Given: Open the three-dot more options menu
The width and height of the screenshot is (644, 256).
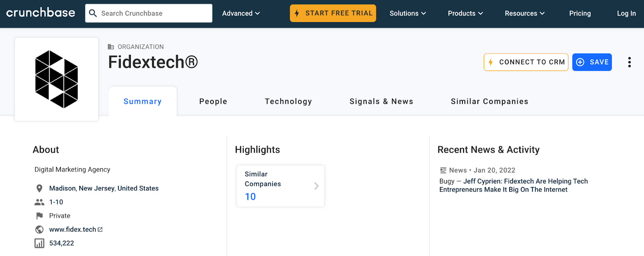Looking at the screenshot, I should coord(630,62).
